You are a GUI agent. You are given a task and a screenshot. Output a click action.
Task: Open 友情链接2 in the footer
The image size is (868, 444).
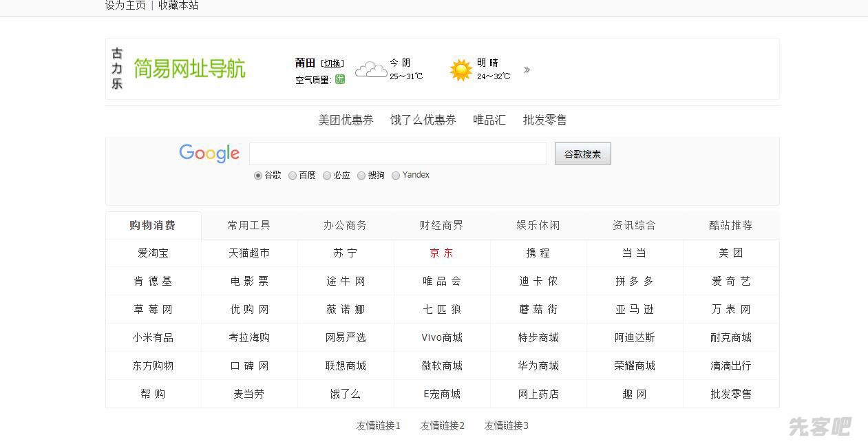443,425
